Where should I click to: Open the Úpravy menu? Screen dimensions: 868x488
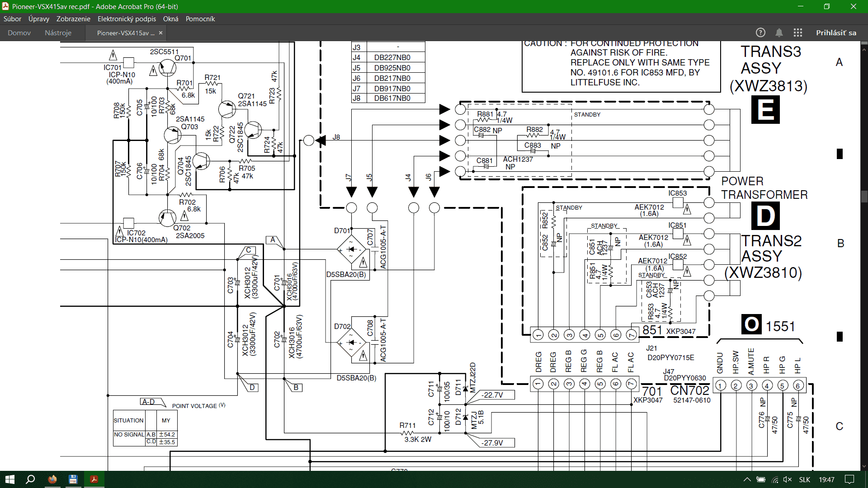(x=38, y=19)
